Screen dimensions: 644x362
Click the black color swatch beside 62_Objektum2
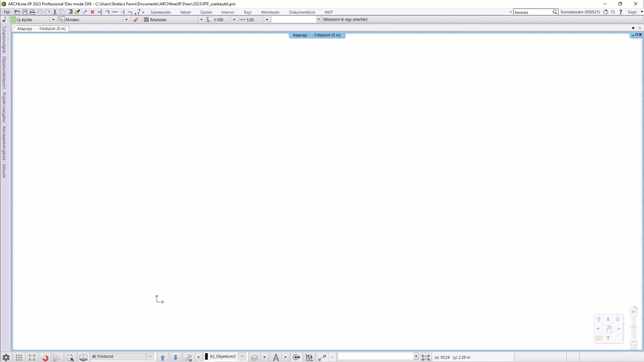pyautogui.click(x=206, y=356)
